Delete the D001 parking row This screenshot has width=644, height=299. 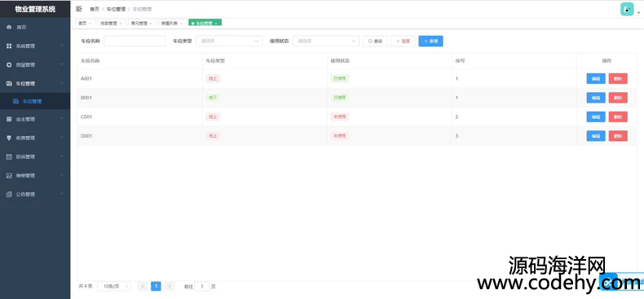tap(618, 136)
